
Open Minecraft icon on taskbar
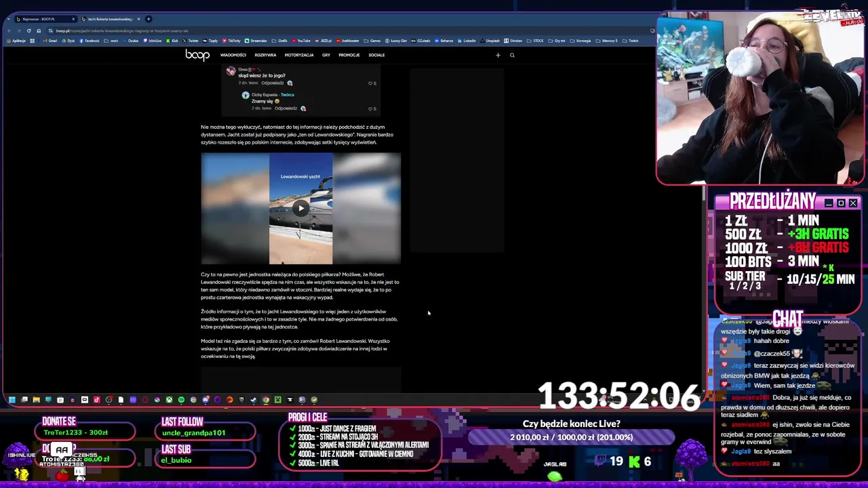[x=278, y=400]
